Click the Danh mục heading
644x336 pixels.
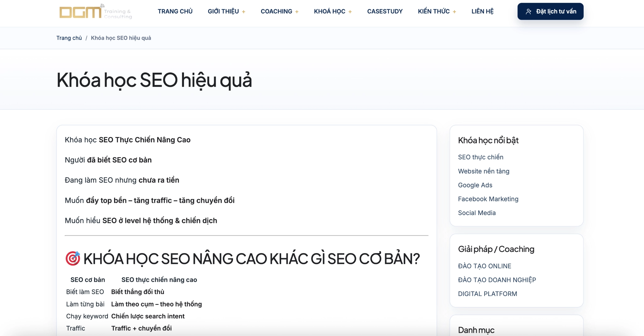(x=476, y=330)
